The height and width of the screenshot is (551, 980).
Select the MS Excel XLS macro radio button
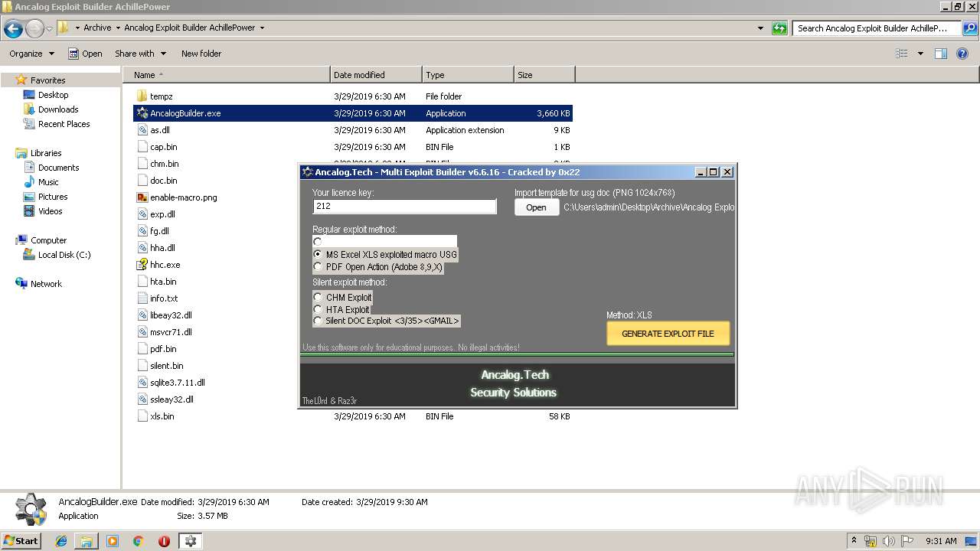tap(318, 254)
